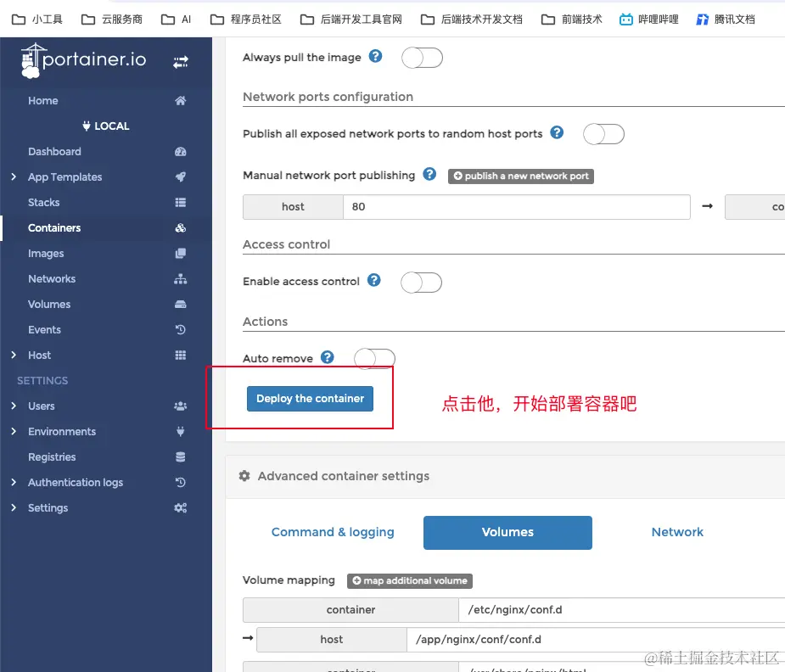This screenshot has width=785, height=672.
Task: Click the Registries database icon
Action: (180, 456)
